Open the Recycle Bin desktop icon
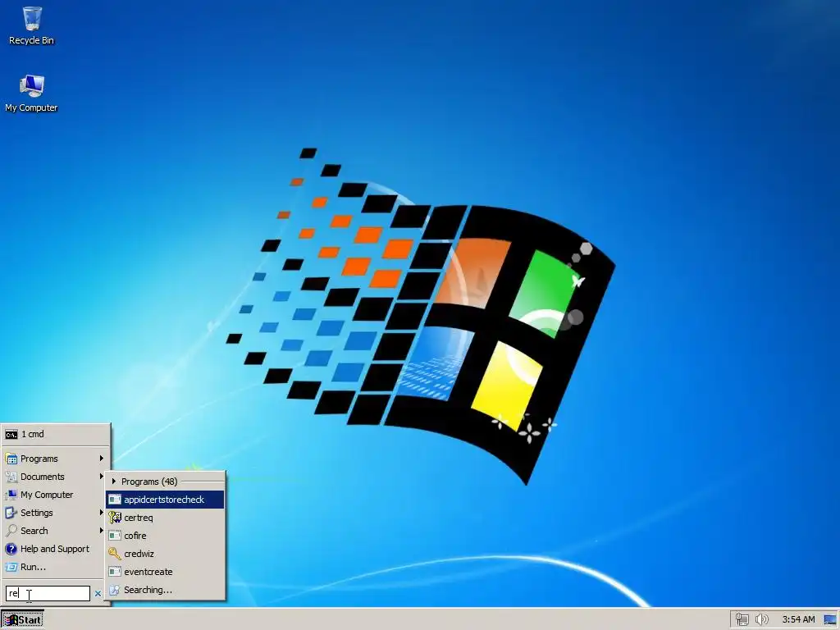This screenshot has height=630, width=840. (x=32, y=25)
